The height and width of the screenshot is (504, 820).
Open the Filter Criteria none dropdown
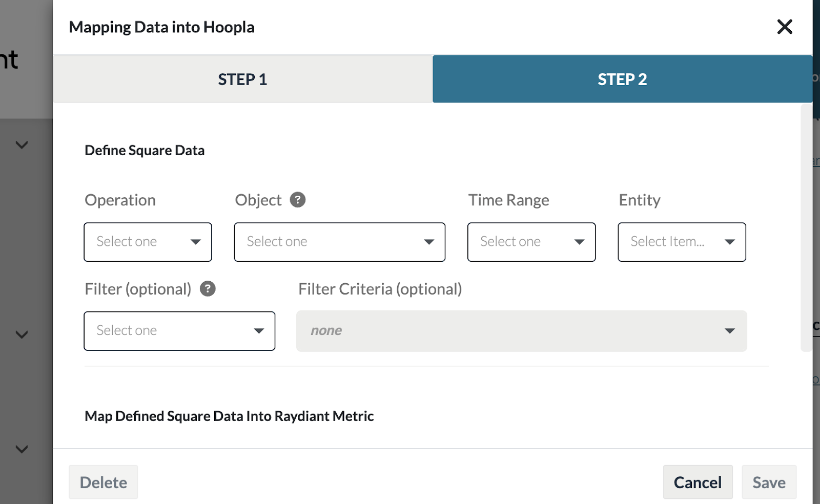tap(522, 331)
